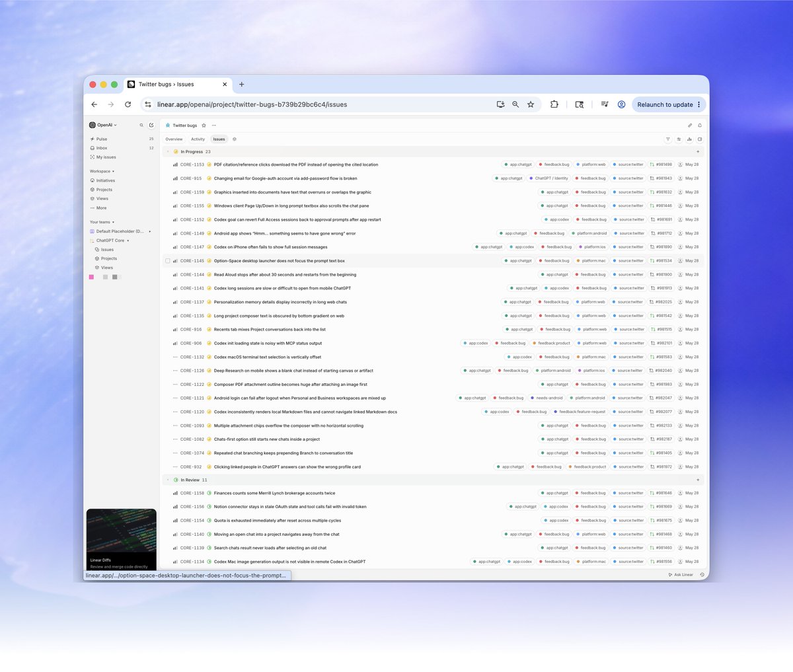793x672 pixels.
Task: Open the display options sliders icon
Action: click(x=679, y=139)
